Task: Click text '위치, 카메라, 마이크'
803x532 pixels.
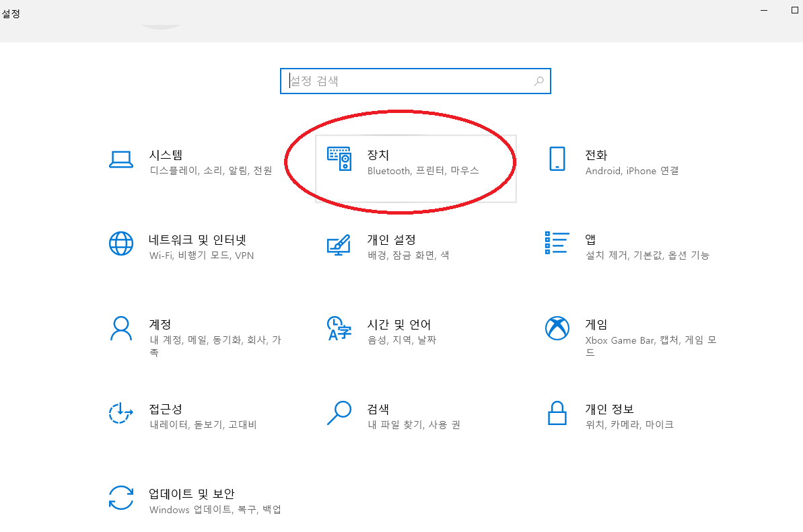Action: coord(629,424)
